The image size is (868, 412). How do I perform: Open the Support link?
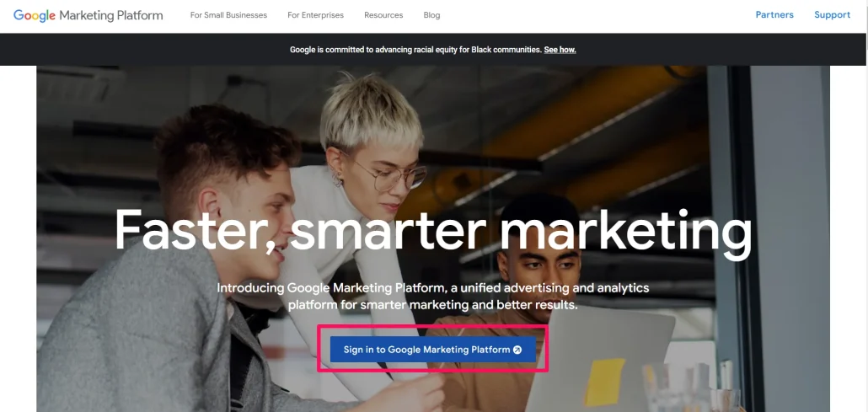(832, 15)
